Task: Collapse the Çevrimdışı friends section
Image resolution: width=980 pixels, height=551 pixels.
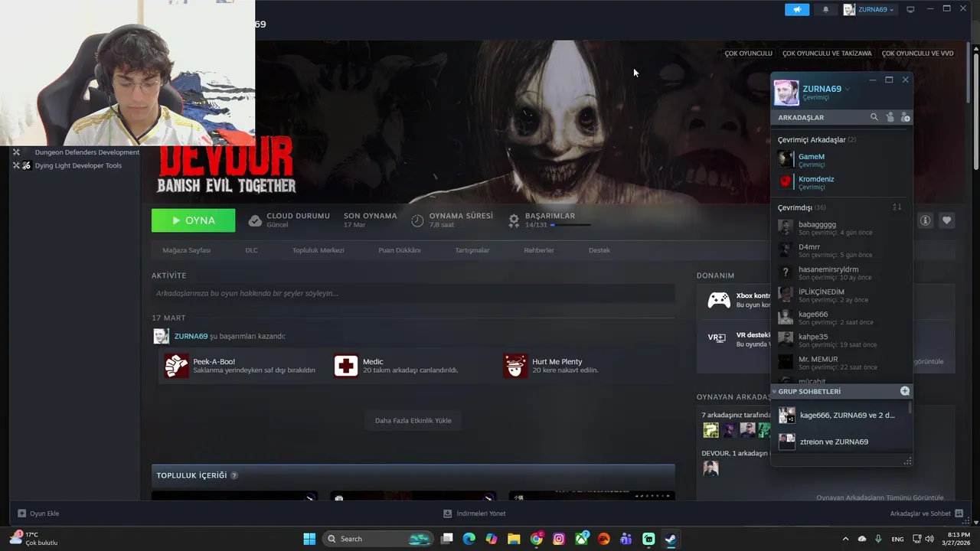Action: [802, 207]
